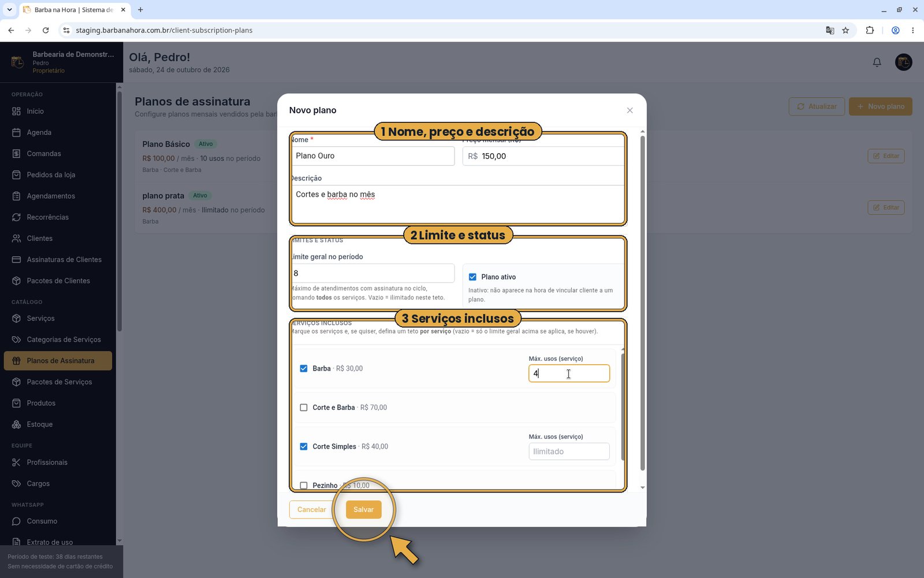
Task: Open Pacotes de Clientes box icon
Action: pos(16,281)
